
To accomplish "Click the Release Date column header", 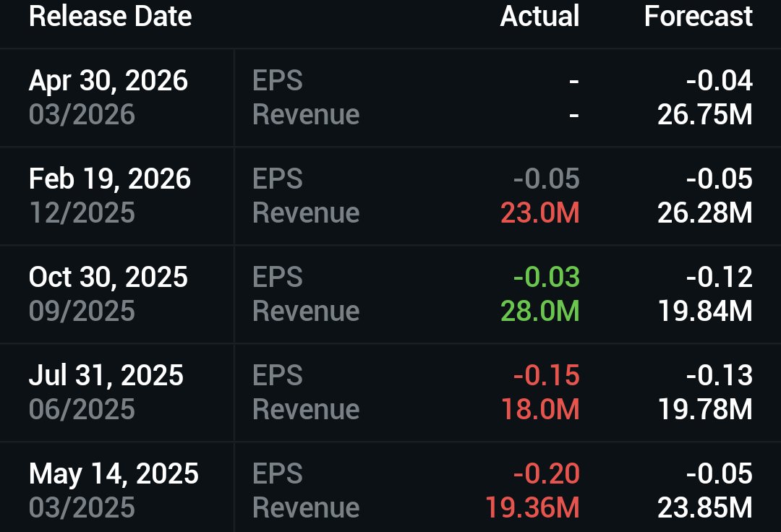I will (110, 16).
